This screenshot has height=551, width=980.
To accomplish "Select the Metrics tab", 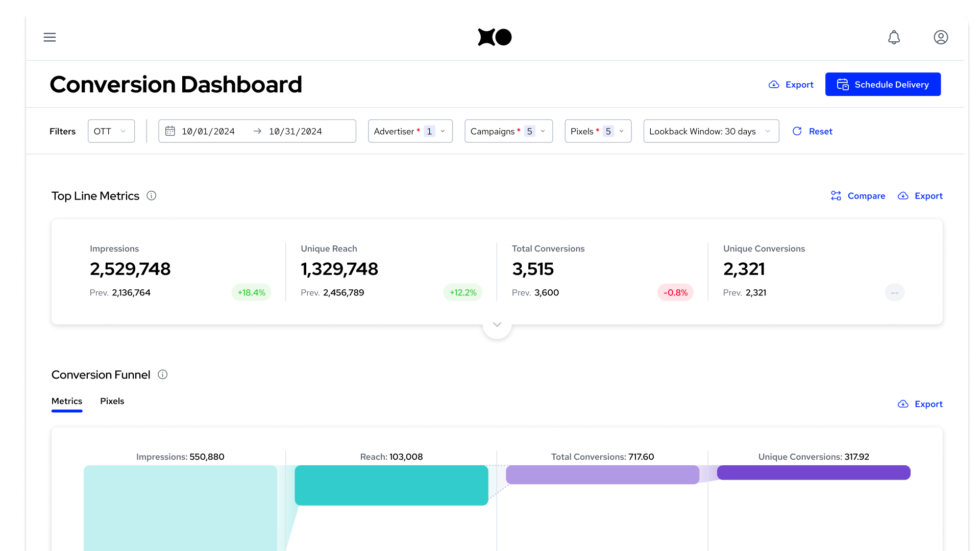I will pos(67,401).
